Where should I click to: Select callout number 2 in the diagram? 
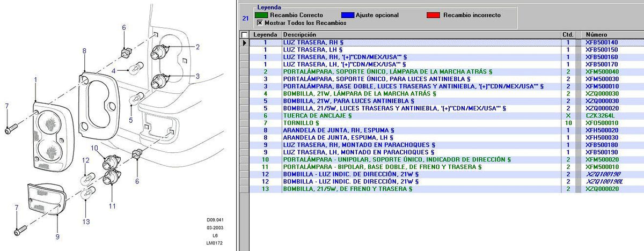pyautogui.click(x=197, y=47)
